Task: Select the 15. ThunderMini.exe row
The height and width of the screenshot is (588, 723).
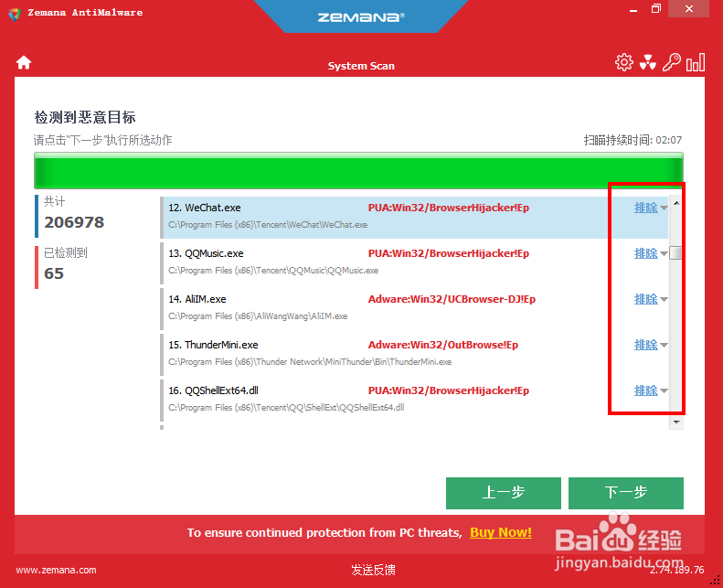Action: pos(414,354)
